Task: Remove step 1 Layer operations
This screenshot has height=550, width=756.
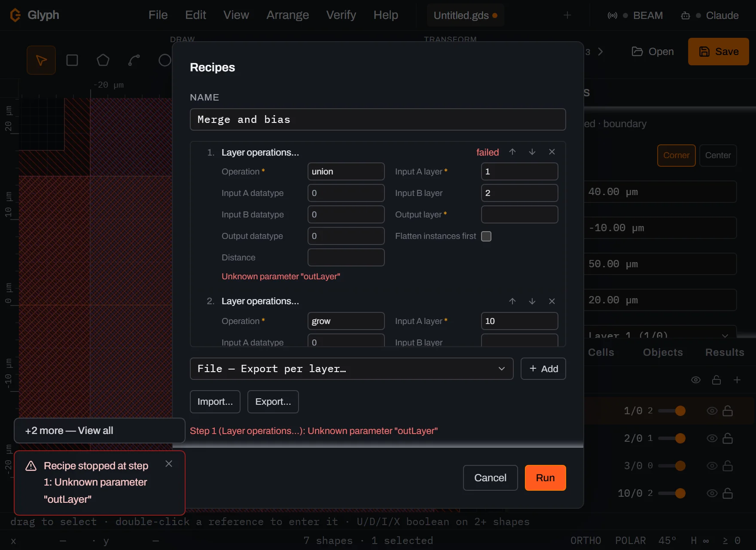Action: [552, 152]
